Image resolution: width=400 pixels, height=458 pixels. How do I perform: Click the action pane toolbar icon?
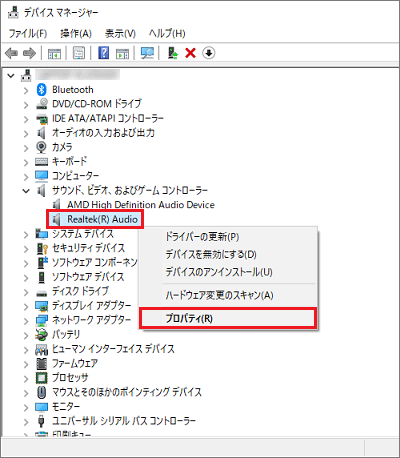(122, 53)
